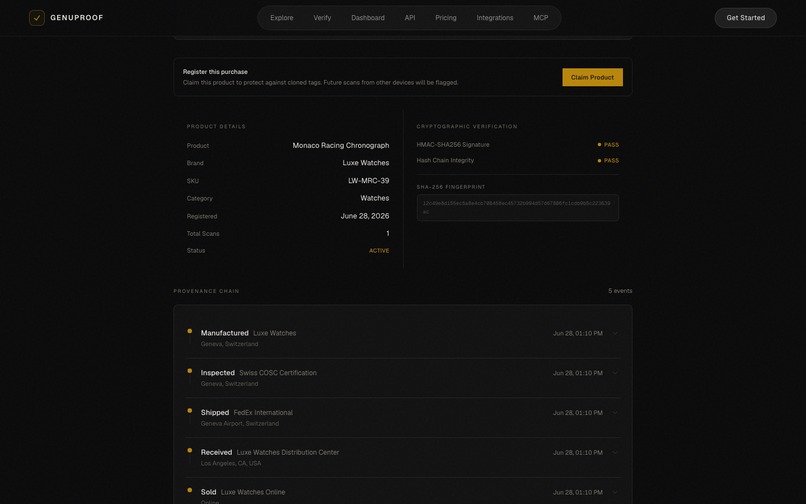Click the HMAC-SHA256 Signature PASS badge
806x504 pixels.
608,145
